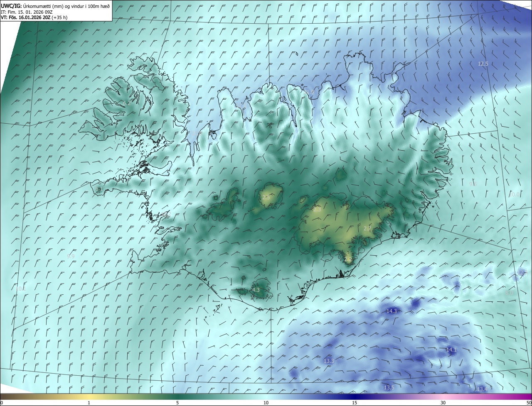Click the 2.2 value on the glacier tongue

[x=348, y=259]
